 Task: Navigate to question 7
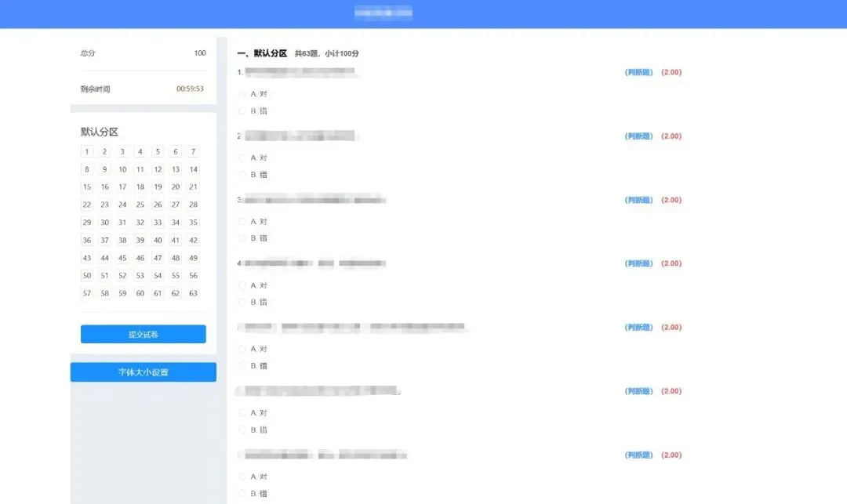(194, 151)
